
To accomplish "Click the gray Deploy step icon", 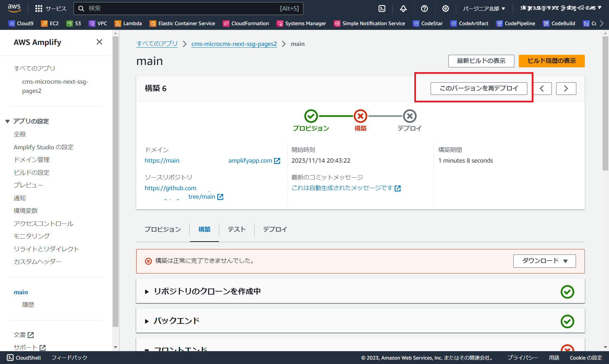I will pos(410,116).
